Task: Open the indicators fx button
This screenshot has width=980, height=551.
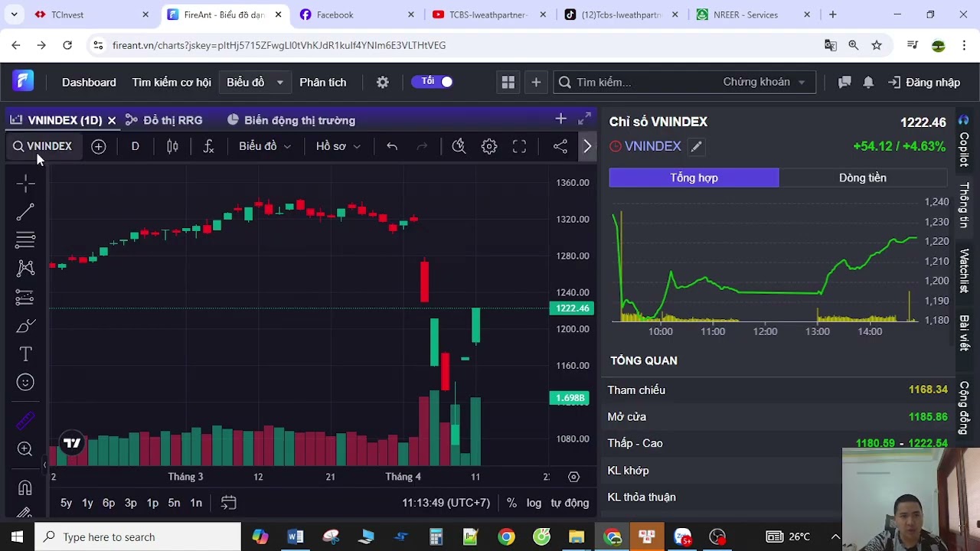Action: point(208,146)
